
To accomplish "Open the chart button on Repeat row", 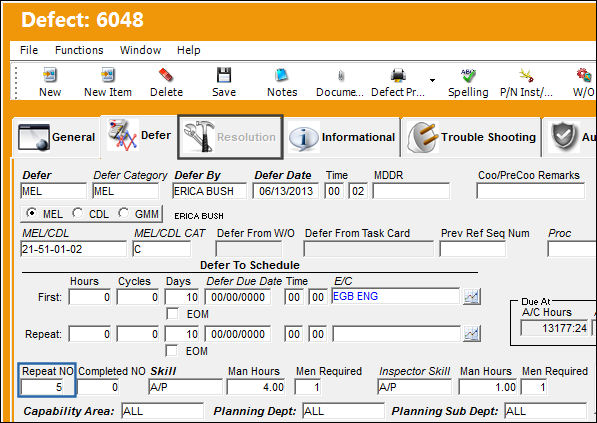I will pos(471,334).
